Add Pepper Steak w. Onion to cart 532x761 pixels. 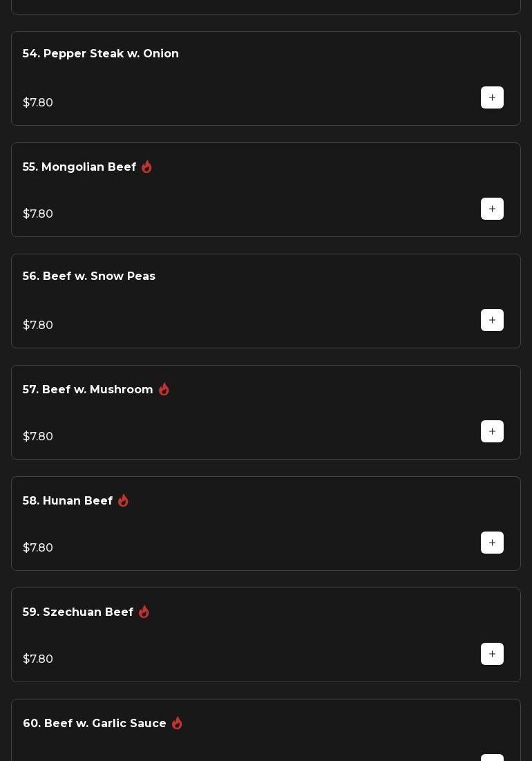point(492,97)
